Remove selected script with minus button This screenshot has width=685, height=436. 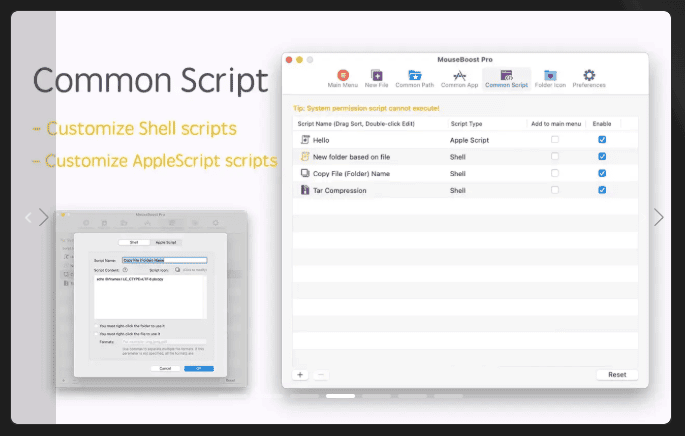(x=321, y=375)
